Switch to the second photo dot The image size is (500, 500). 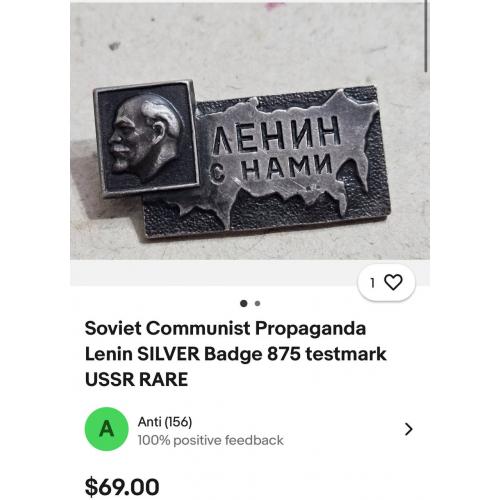(x=257, y=303)
